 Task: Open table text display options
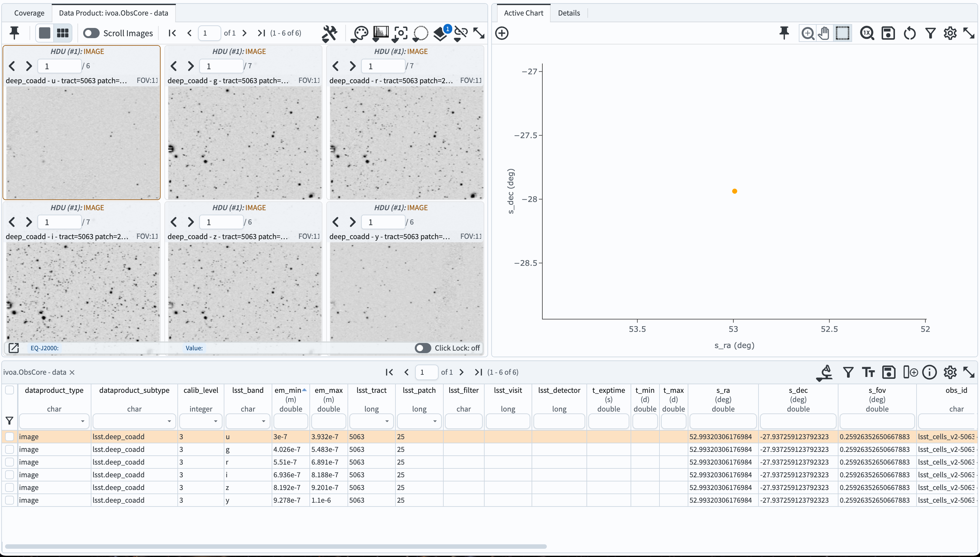tap(868, 372)
